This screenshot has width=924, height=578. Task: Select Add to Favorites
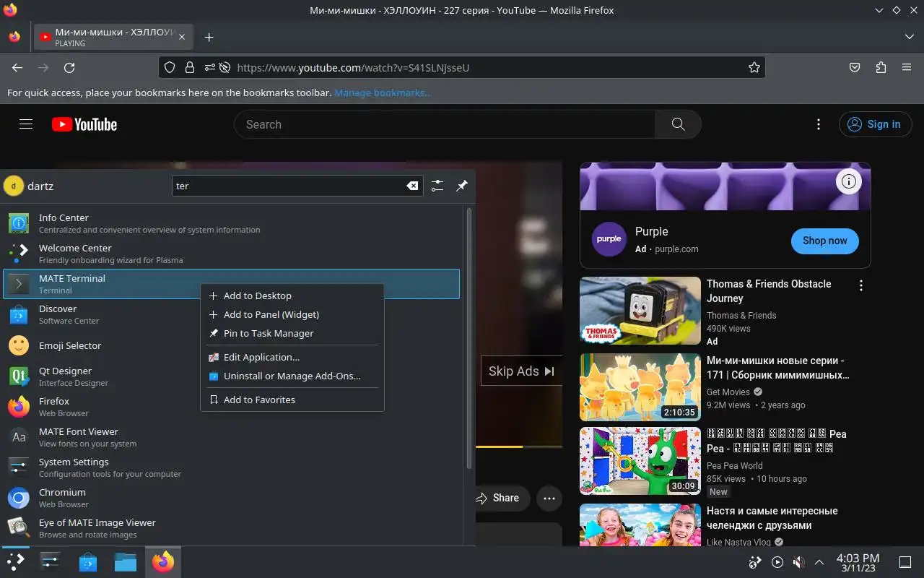[x=292, y=400]
